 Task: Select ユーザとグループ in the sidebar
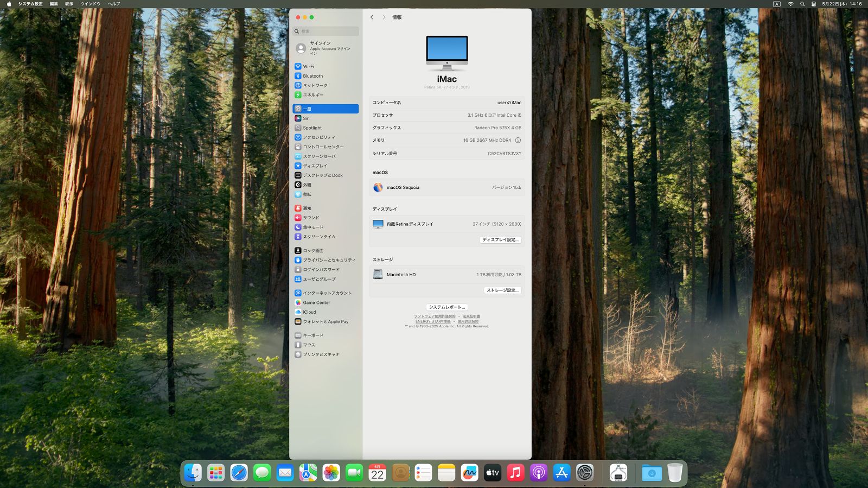(325, 279)
